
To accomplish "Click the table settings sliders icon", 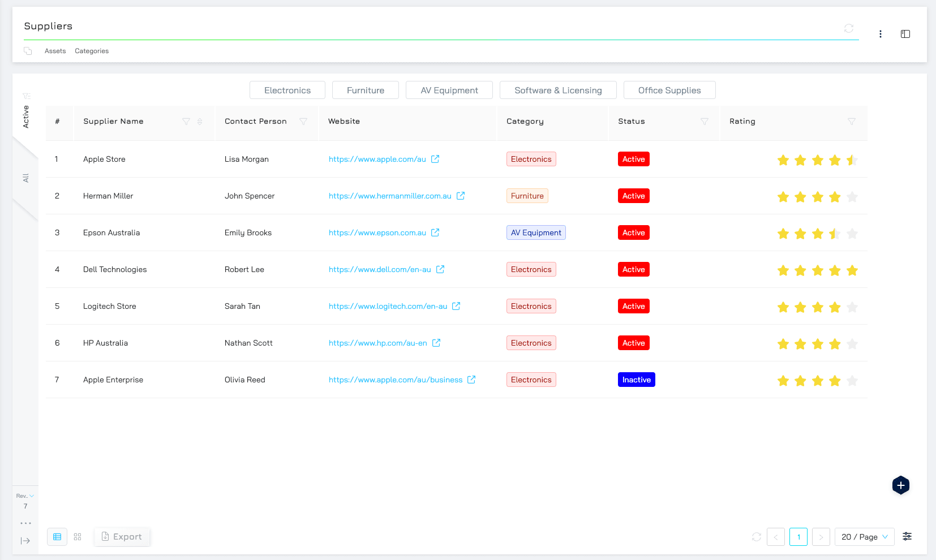I will [907, 536].
